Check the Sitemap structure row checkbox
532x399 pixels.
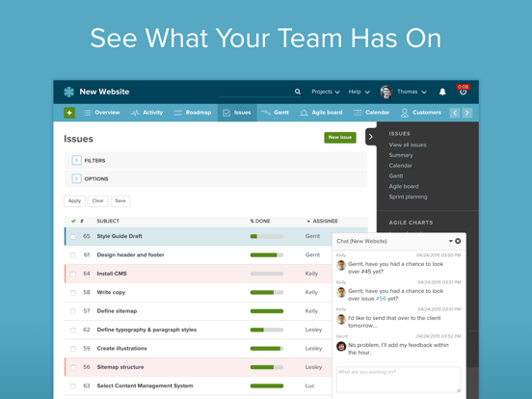[x=73, y=367]
